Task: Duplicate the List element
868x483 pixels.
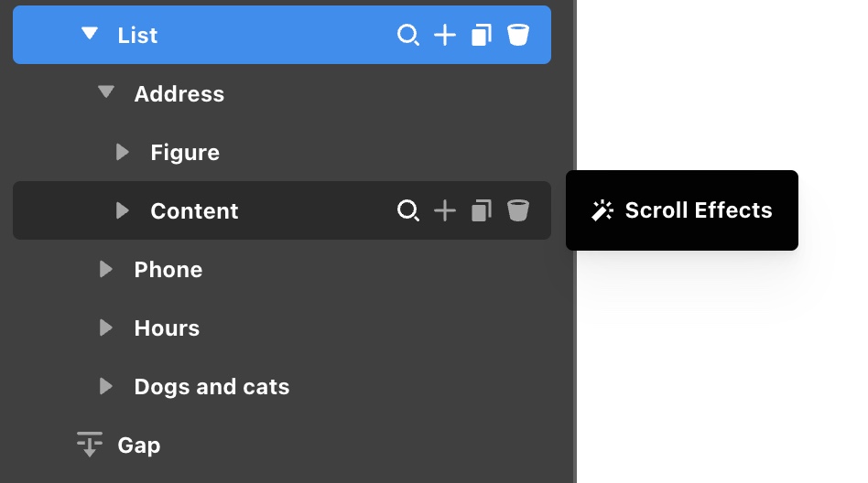Action: 482,36
